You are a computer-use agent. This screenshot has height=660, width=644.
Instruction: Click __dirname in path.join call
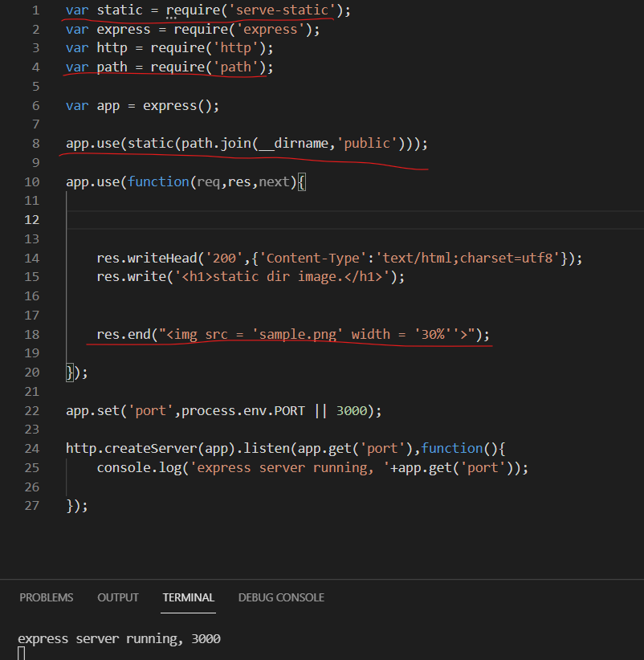293,144
